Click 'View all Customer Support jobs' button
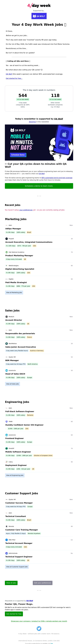The height and width of the screenshot is (644, 78). (17, 567)
